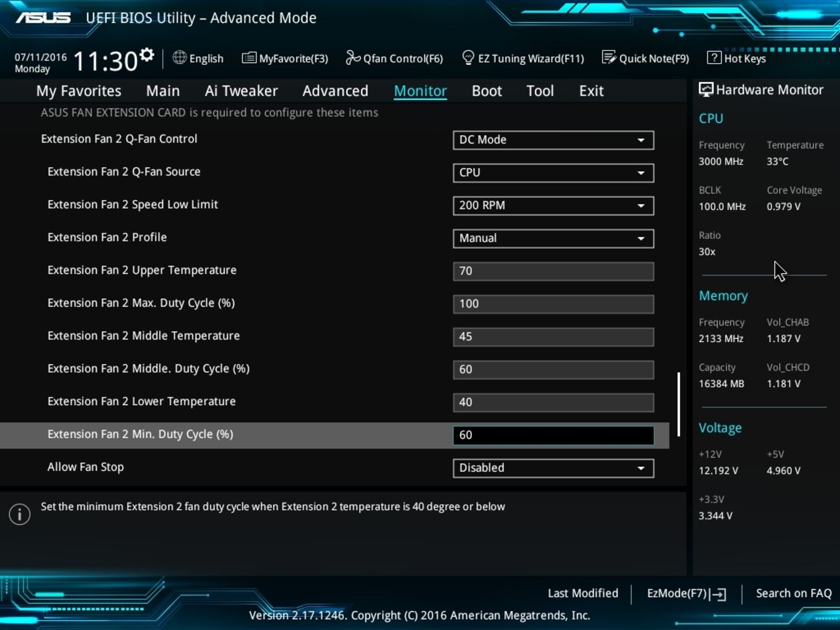840x630 pixels.
Task: Click the settings gear next to clock
Action: (146, 55)
